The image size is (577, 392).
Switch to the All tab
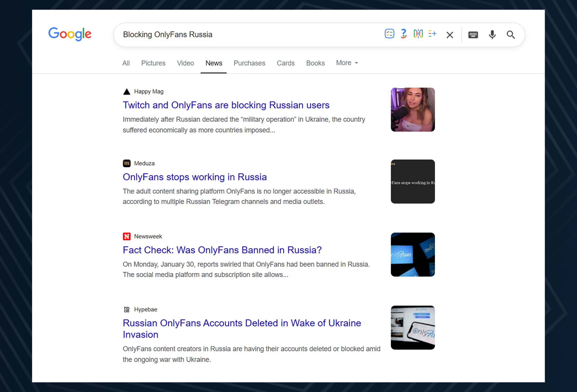coord(126,63)
